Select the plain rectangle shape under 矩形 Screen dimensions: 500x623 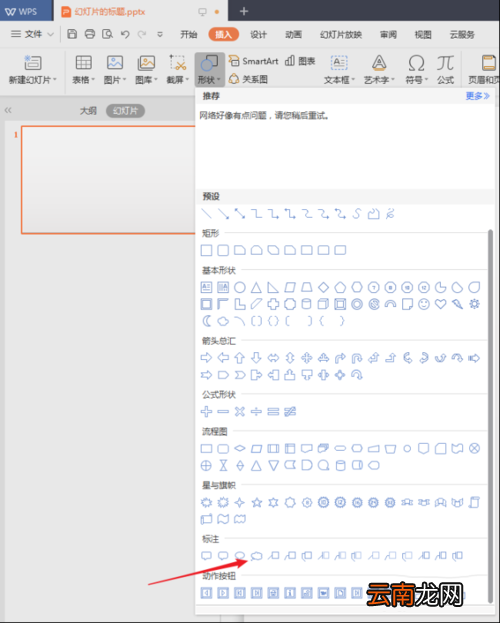pos(206,250)
